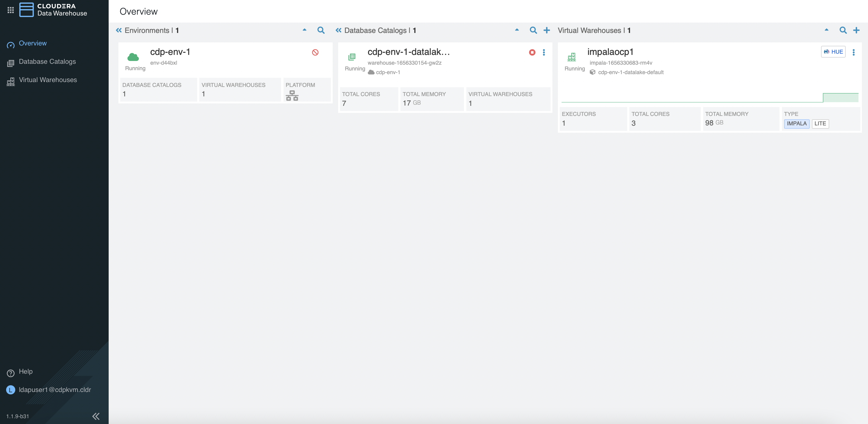Toggle sort arrow in Virtual Warehouses header

click(x=826, y=30)
